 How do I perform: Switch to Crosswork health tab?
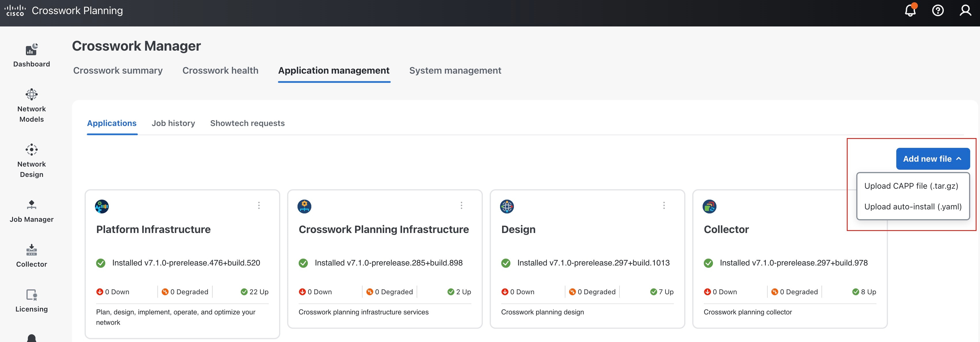220,71
